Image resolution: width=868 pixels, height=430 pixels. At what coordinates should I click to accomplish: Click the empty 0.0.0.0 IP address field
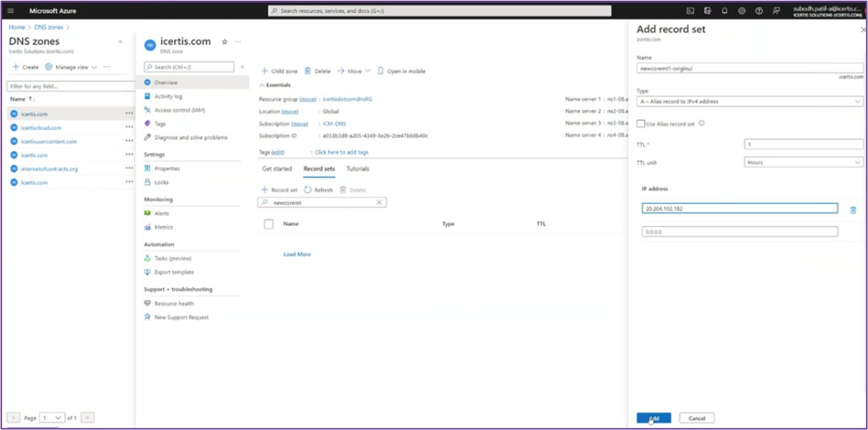pos(740,232)
